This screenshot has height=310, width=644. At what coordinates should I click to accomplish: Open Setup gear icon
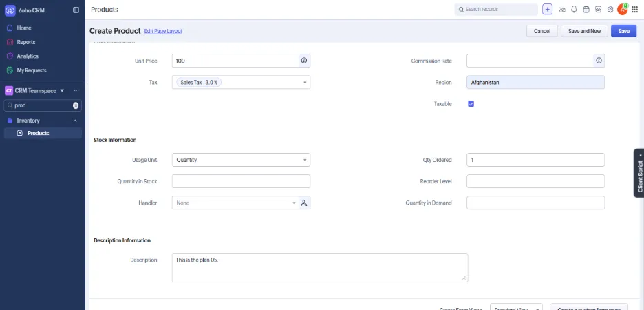tap(610, 10)
